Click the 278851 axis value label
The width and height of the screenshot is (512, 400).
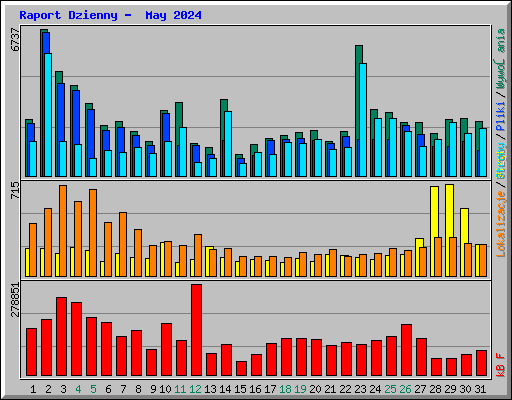tap(15, 300)
